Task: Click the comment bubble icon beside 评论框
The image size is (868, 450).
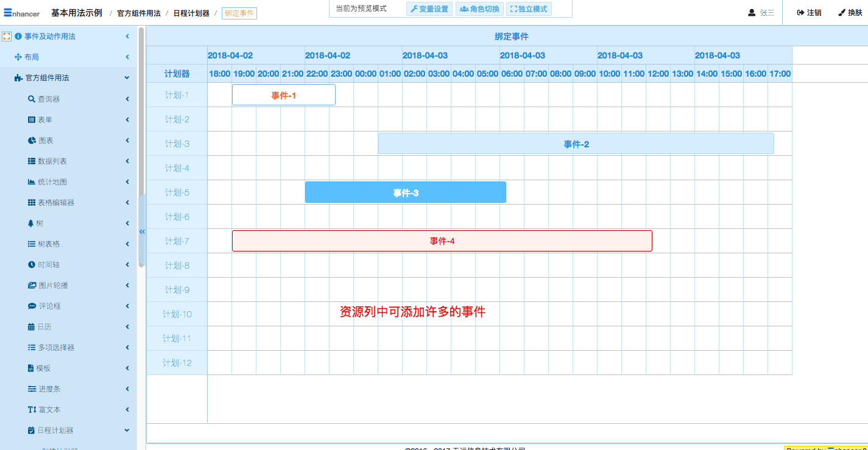Action: coord(32,306)
